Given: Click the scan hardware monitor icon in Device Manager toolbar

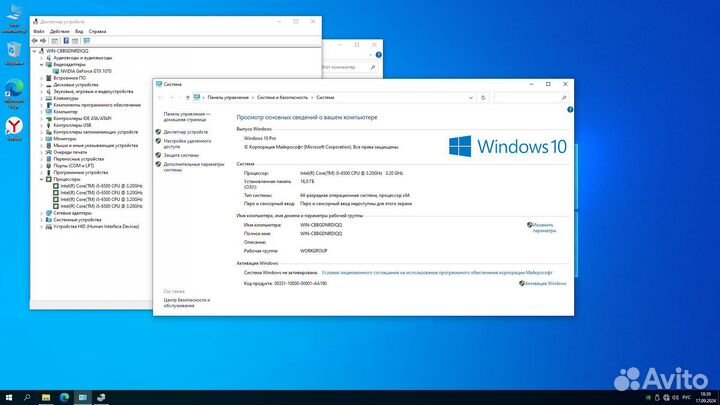Looking at the screenshot, I should pos(86,41).
